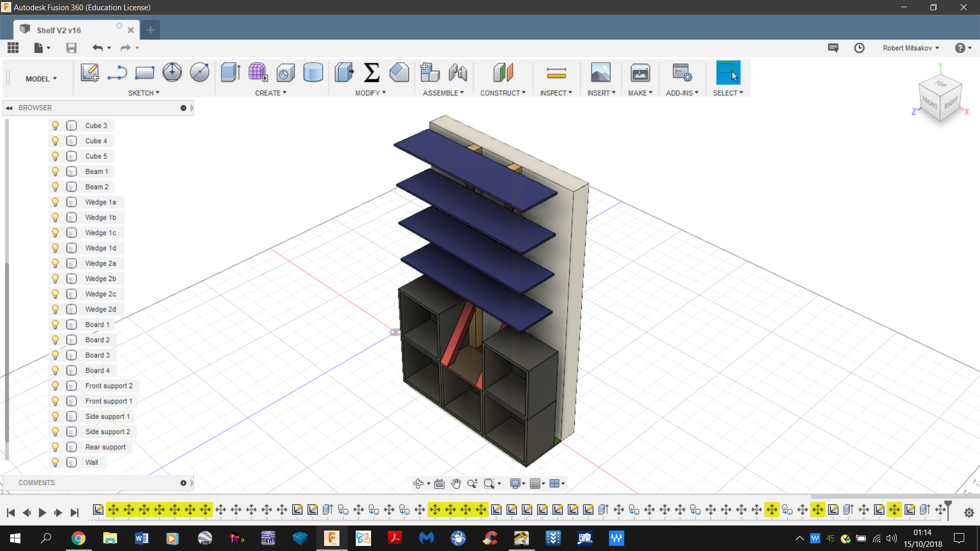Open the Insert decal image icon
Image resolution: width=980 pixels, height=551 pixels.
pyautogui.click(x=601, y=72)
